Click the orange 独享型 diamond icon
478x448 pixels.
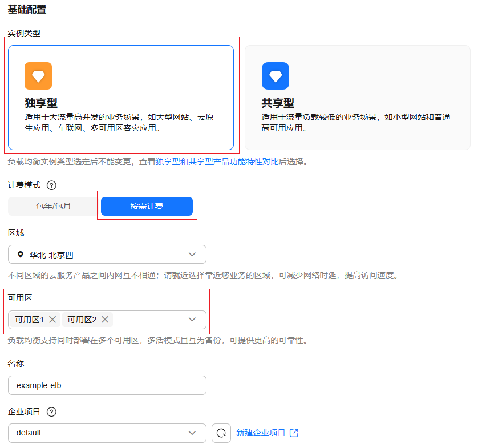38,76
